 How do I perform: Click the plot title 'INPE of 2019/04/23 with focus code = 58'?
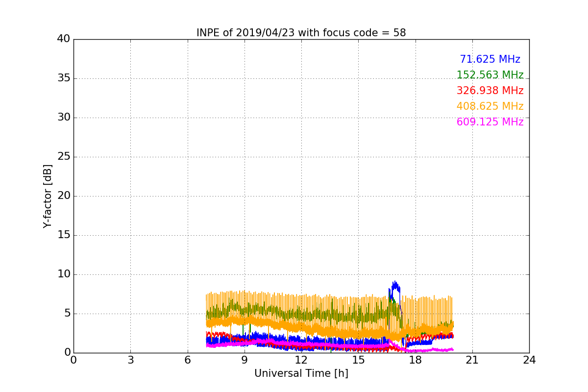(x=301, y=33)
